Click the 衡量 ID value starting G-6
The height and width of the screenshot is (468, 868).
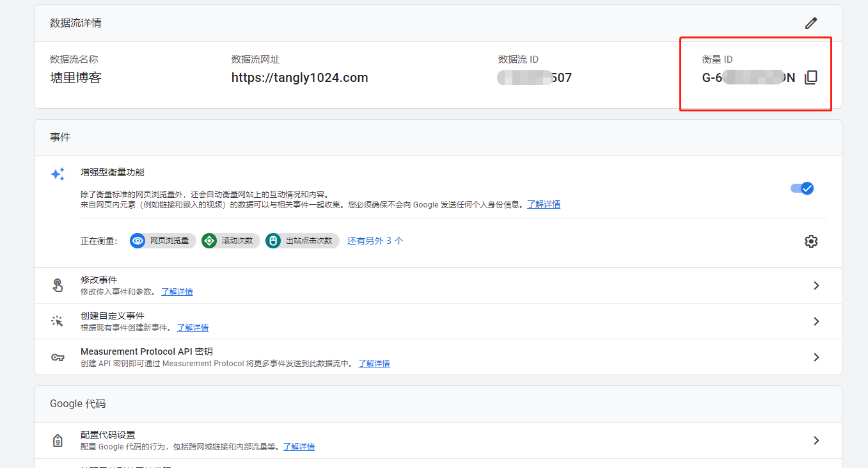(x=749, y=78)
